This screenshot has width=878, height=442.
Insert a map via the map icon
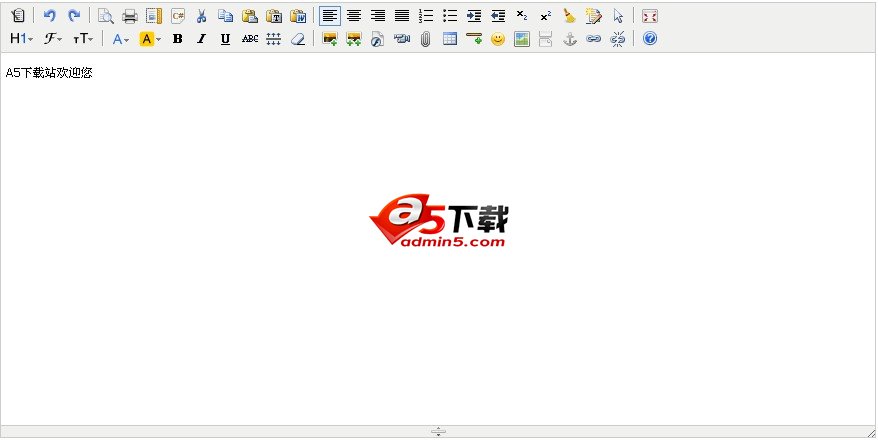[522, 39]
